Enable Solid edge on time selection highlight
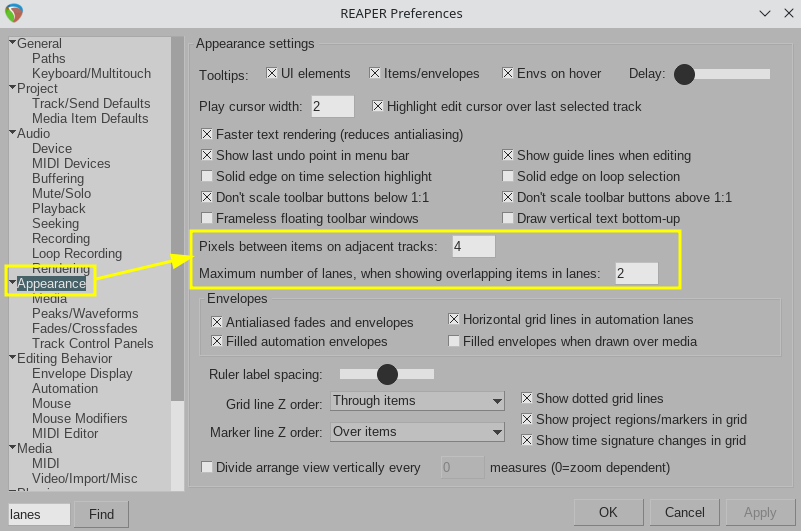 click(207, 176)
